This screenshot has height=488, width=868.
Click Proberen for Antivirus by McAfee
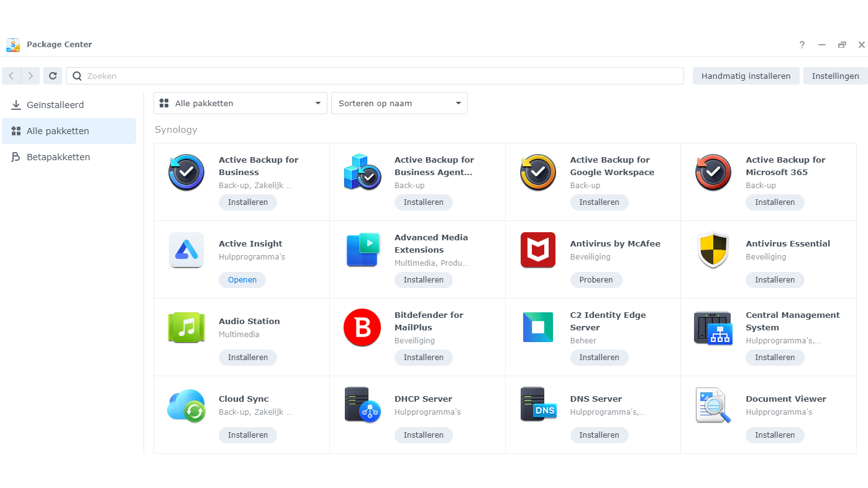[596, 280]
